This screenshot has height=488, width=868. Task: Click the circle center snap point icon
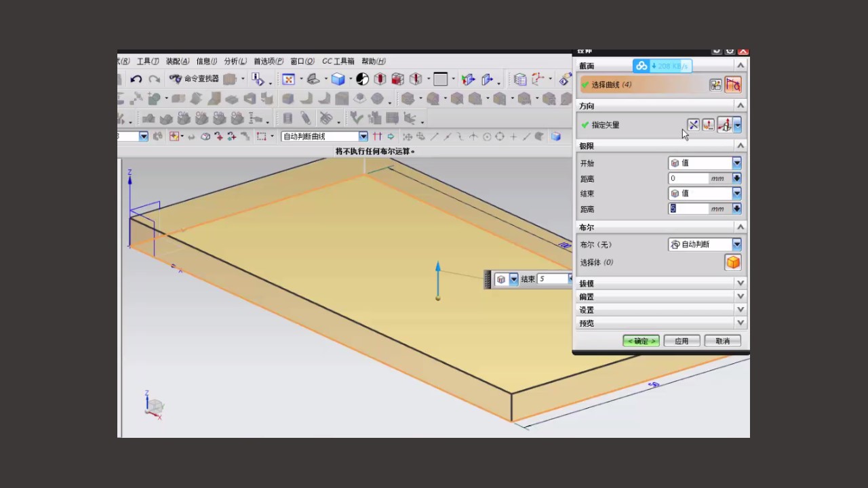(487, 136)
